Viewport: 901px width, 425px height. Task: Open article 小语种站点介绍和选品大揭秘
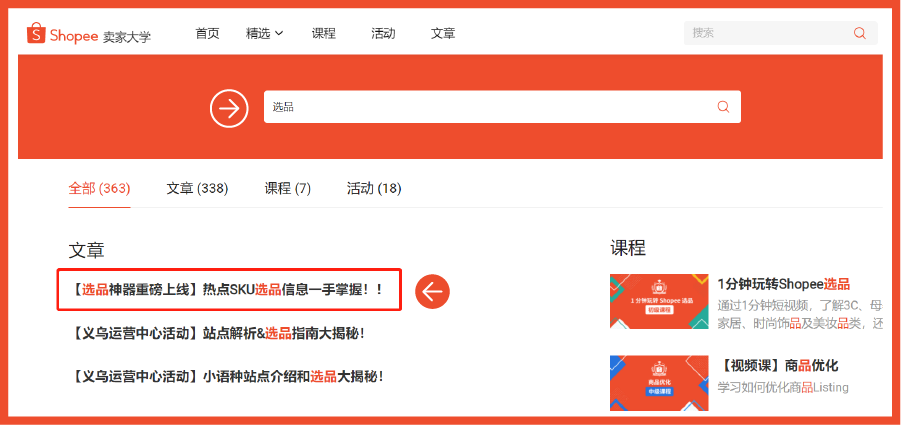pos(228,377)
